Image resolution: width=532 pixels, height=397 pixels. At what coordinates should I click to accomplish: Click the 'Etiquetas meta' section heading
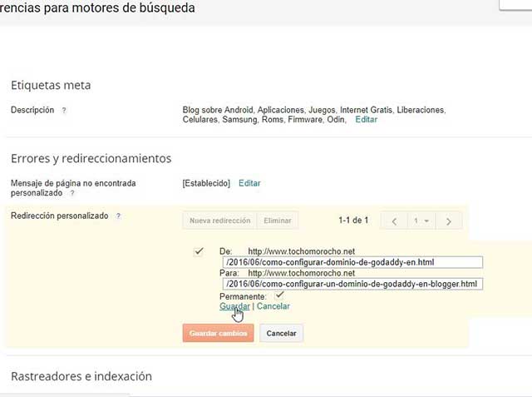click(51, 85)
